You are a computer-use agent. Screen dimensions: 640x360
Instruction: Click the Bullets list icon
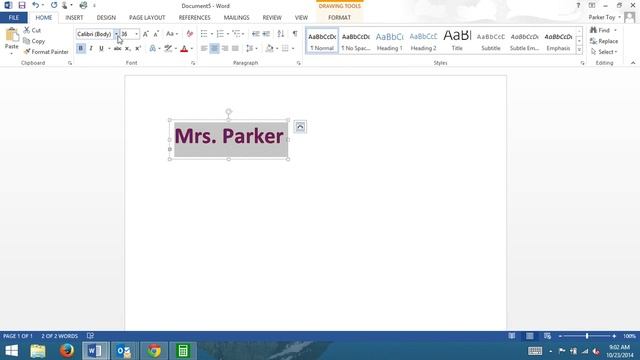coord(204,34)
